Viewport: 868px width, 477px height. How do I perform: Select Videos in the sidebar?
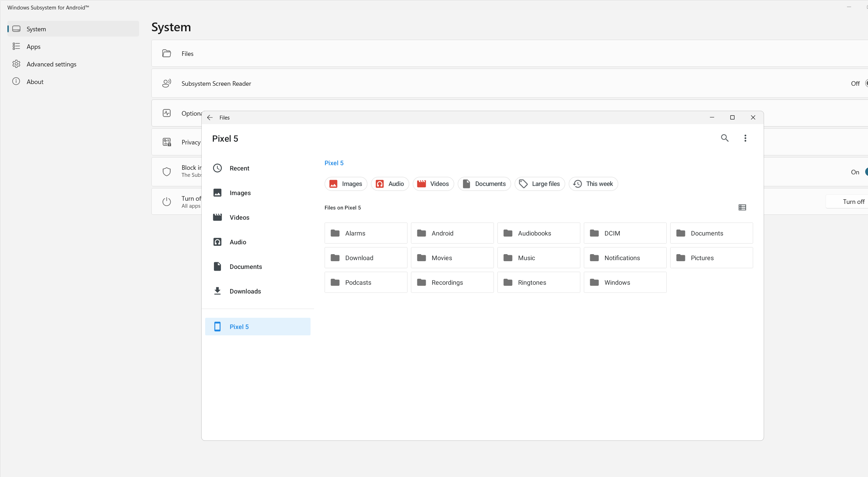[239, 218]
